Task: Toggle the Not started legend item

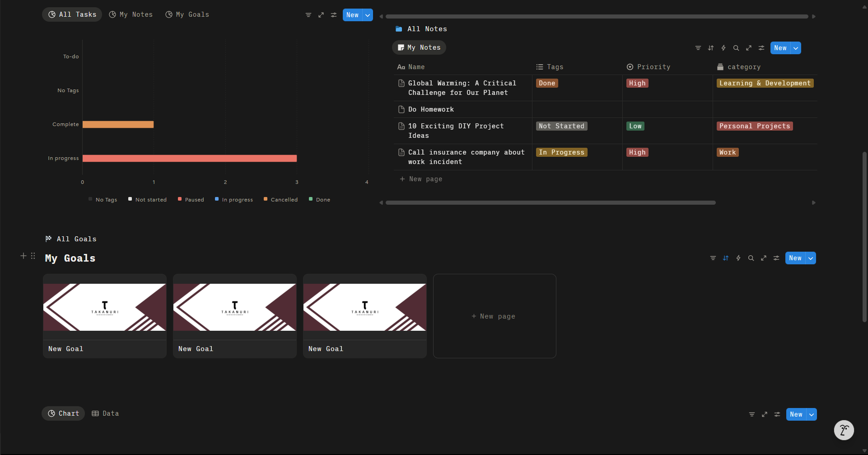Action: [x=147, y=199]
